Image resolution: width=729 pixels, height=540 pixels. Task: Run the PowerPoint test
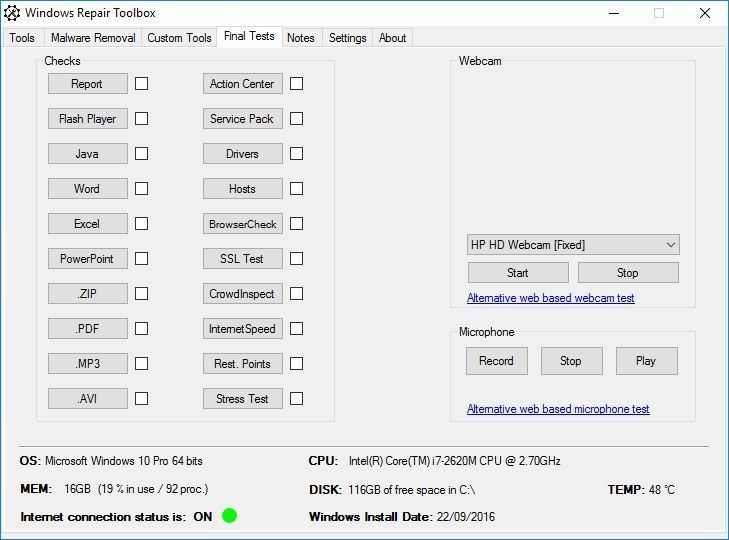[x=87, y=259]
